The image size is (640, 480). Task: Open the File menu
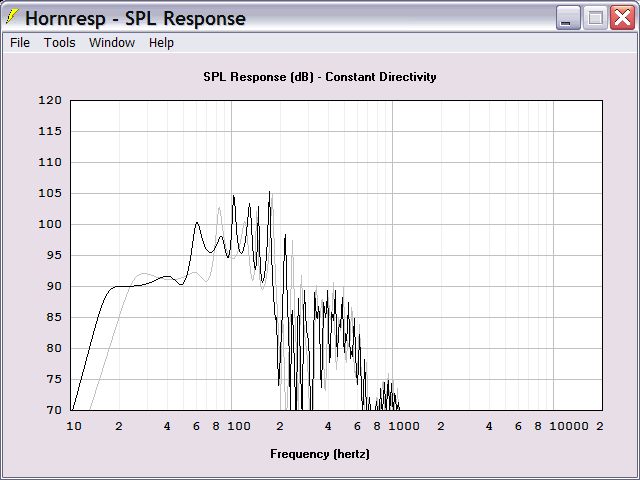point(20,42)
